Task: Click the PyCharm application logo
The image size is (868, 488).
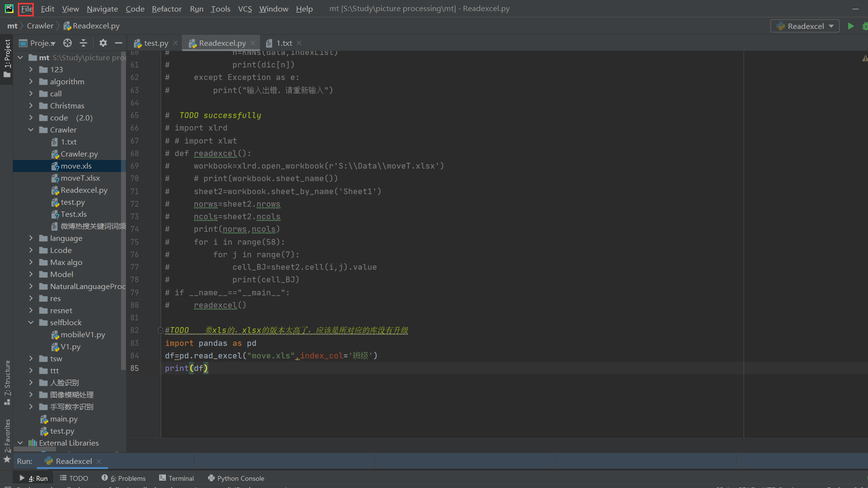Action: (x=9, y=8)
